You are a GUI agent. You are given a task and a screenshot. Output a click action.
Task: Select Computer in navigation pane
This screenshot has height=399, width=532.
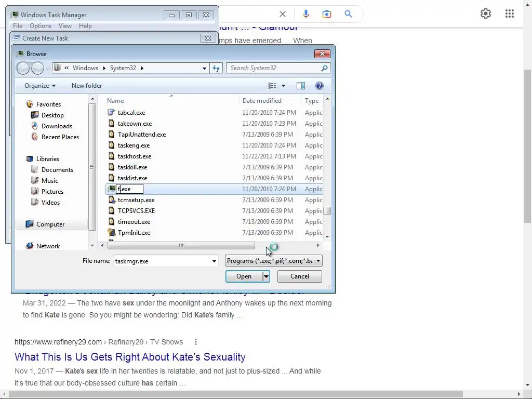[x=50, y=224]
